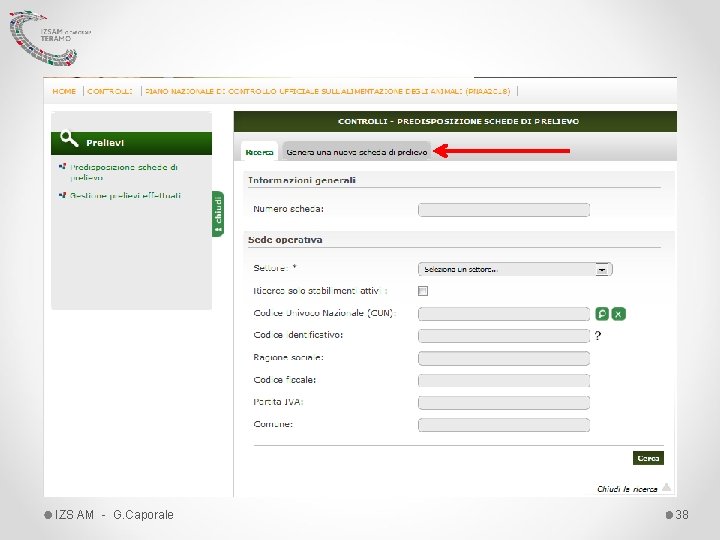The height and width of the screenshot is (540, 720).
Task: Click the Sede operativa section heading
Action: click(285, 240)
